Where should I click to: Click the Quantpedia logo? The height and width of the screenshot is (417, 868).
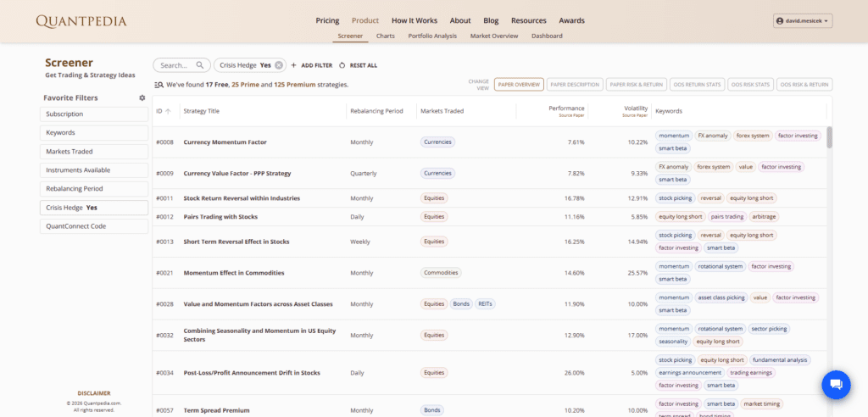click(x=81, y=20)
